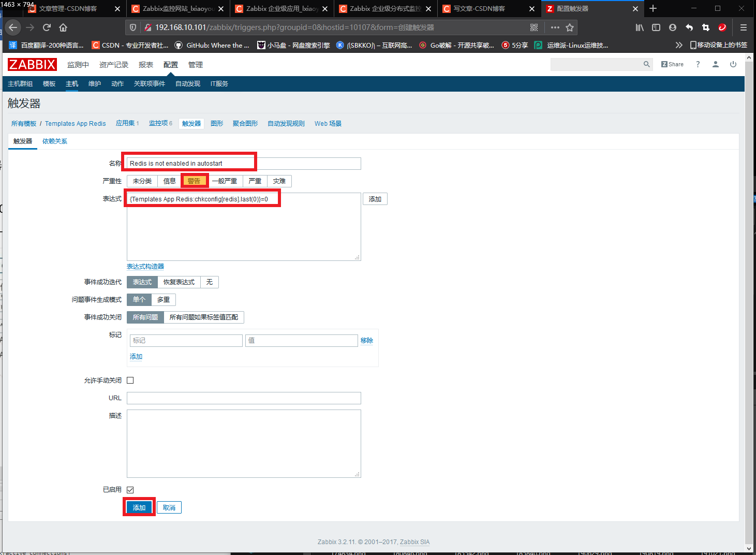Select 无 for 事件成功迭代
Image resolution: width=756 pixels, height=555 pixels.
click(210, 282)
